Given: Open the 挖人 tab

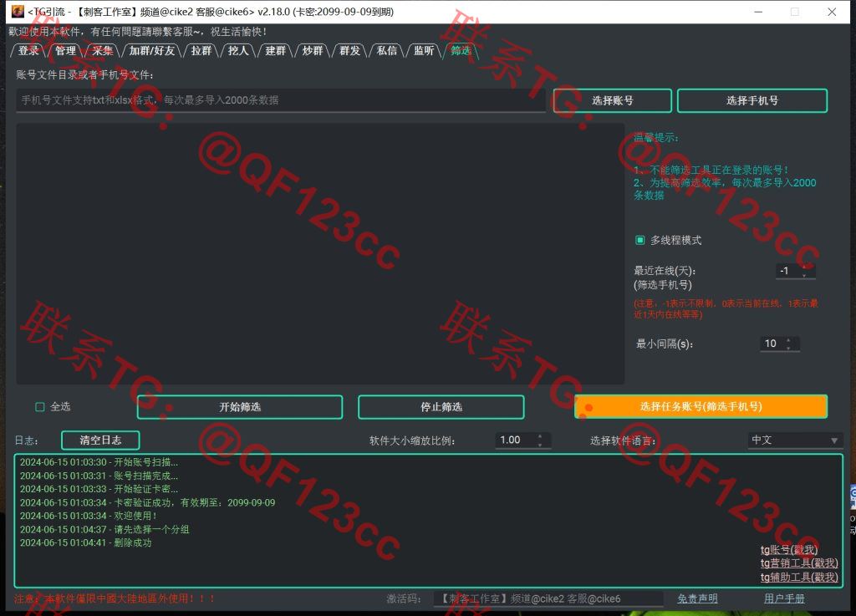Looking at the screenshot, I should click(238, 51).
